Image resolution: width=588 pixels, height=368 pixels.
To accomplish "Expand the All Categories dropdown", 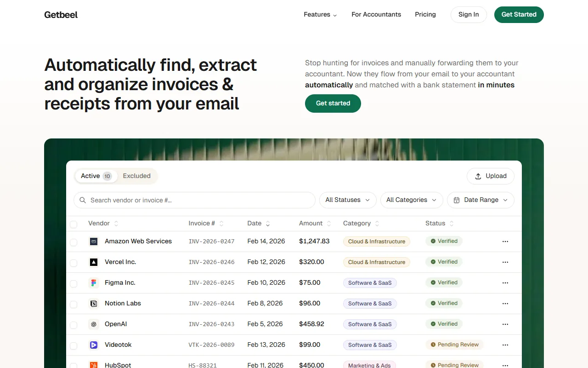I will pyautogui.click(x=412, y=200).
